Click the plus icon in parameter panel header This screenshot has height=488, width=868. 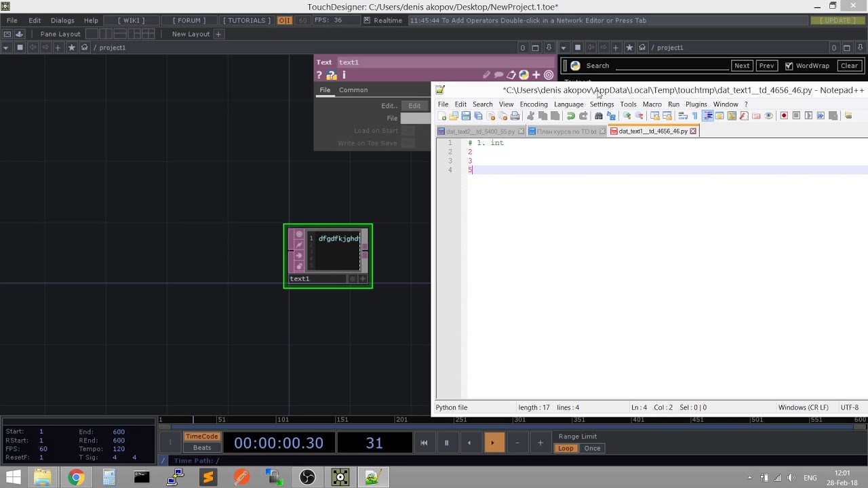536,75
